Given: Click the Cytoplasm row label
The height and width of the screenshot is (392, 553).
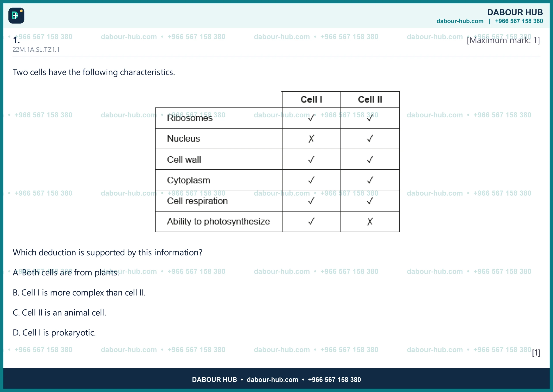Looking at the screenshot, I should [189, 180].
